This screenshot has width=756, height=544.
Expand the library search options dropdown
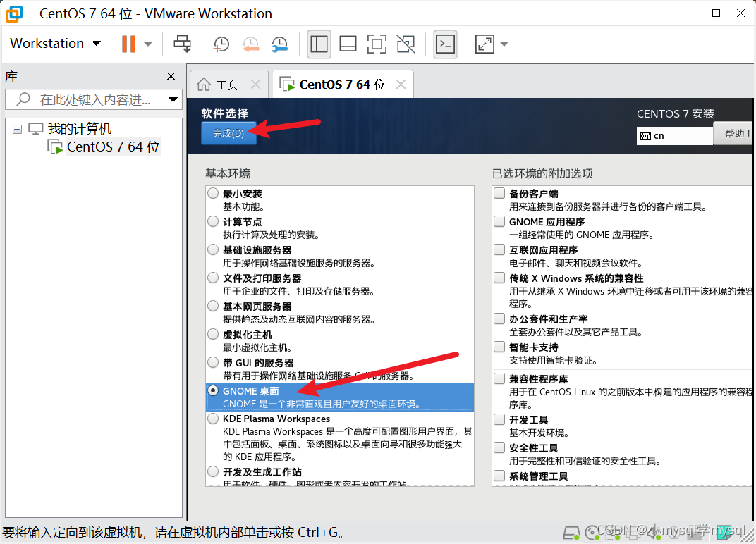(x=173, y=99)
